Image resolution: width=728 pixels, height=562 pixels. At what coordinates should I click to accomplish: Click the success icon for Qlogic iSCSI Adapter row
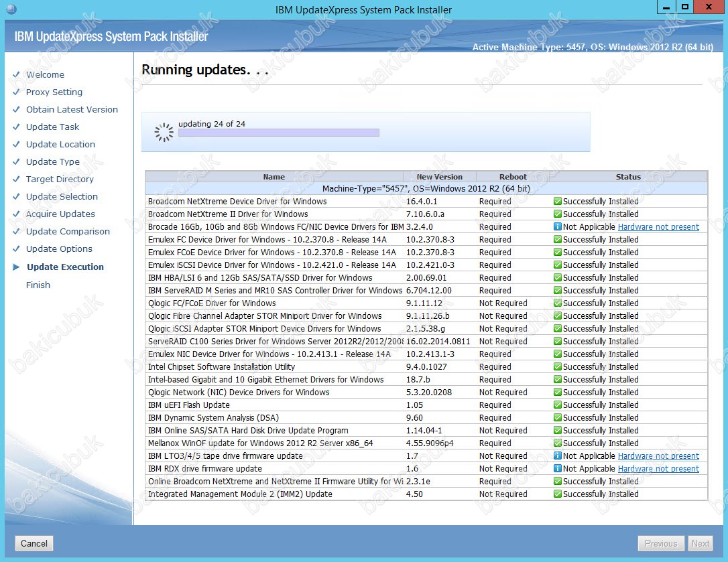click(557, 329)
